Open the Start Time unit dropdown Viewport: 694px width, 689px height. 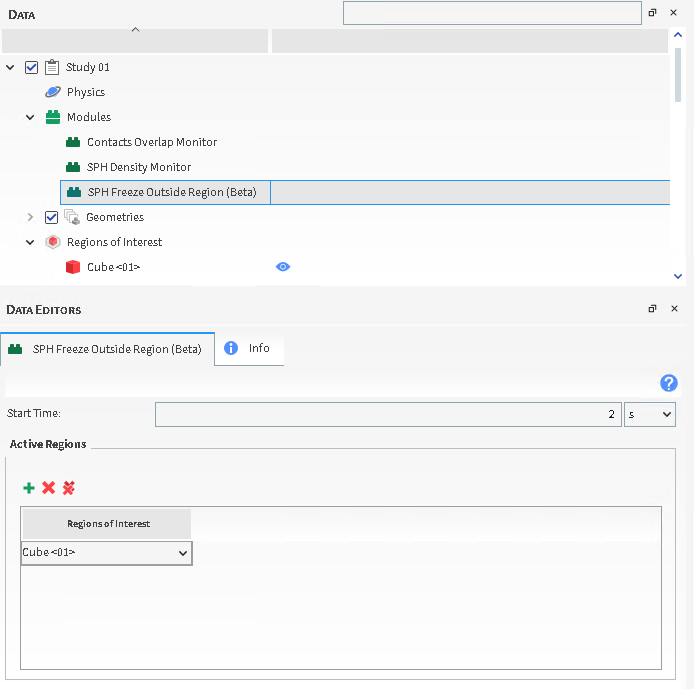(x=650, y=413)
